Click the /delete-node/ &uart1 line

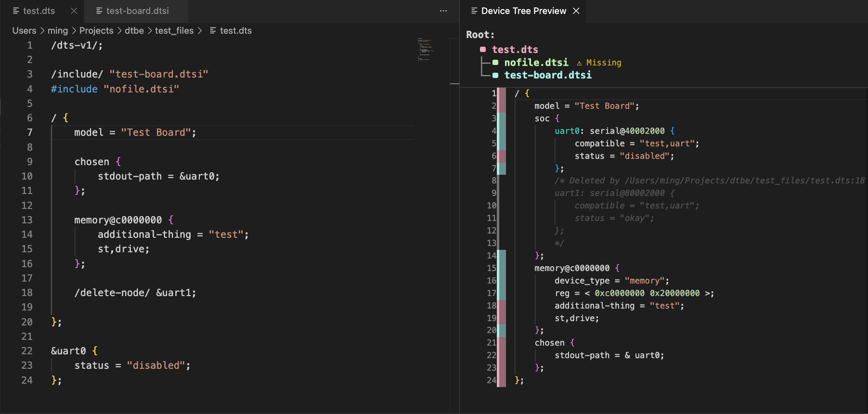click(x=135, y=293)
